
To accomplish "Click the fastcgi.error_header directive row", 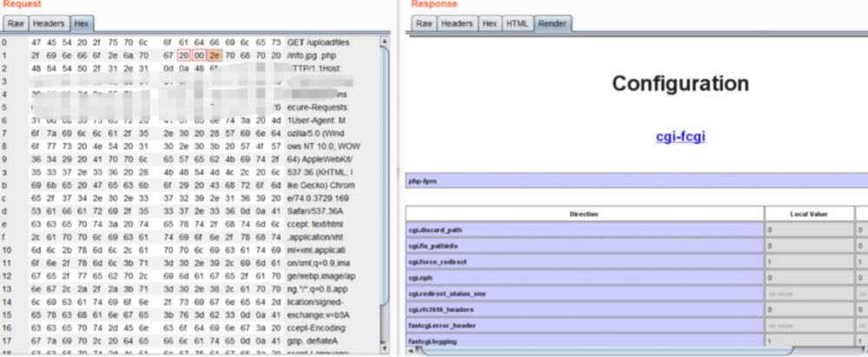I will click(584, 326).
